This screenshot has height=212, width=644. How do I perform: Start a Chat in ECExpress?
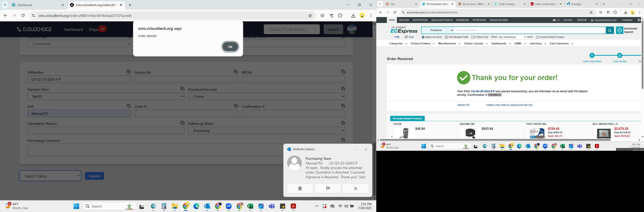[409, 37]
